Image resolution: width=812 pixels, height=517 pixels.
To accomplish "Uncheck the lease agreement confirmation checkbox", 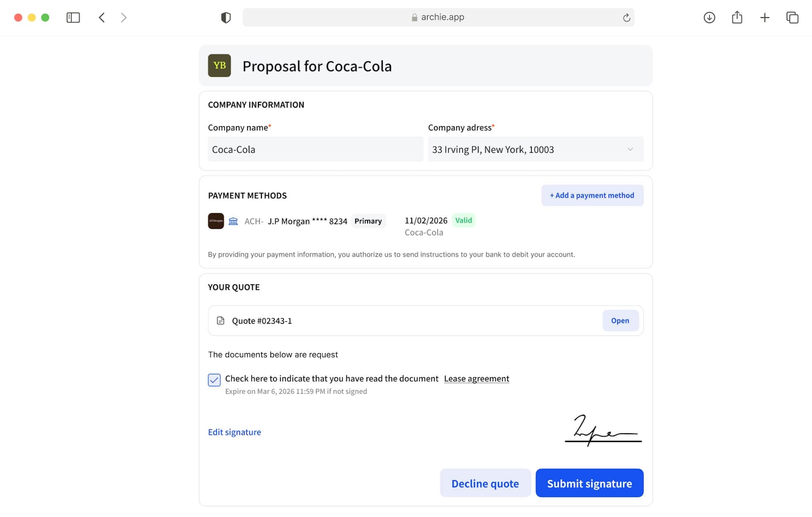I will click(x=214, y=380).
